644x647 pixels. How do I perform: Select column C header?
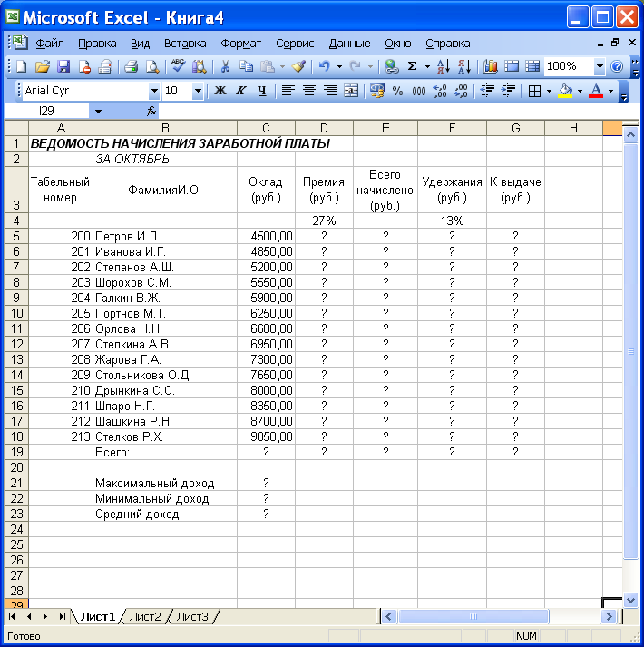coord(266,128)
